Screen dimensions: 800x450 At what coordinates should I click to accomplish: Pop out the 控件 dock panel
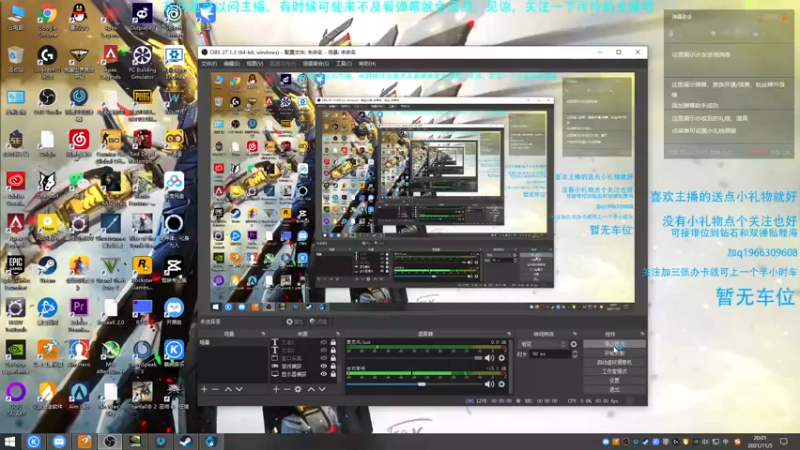pyautogui.click(x=642, y=334)
